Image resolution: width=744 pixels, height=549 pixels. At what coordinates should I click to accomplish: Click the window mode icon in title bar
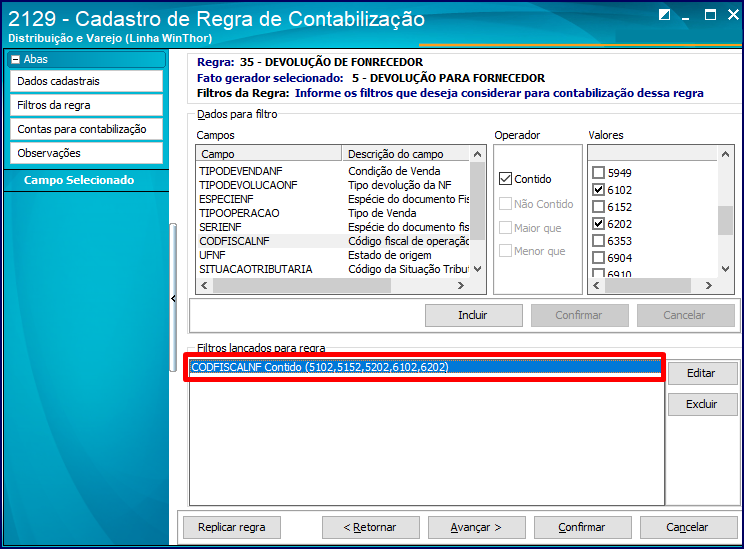click(x=664, y=15)
